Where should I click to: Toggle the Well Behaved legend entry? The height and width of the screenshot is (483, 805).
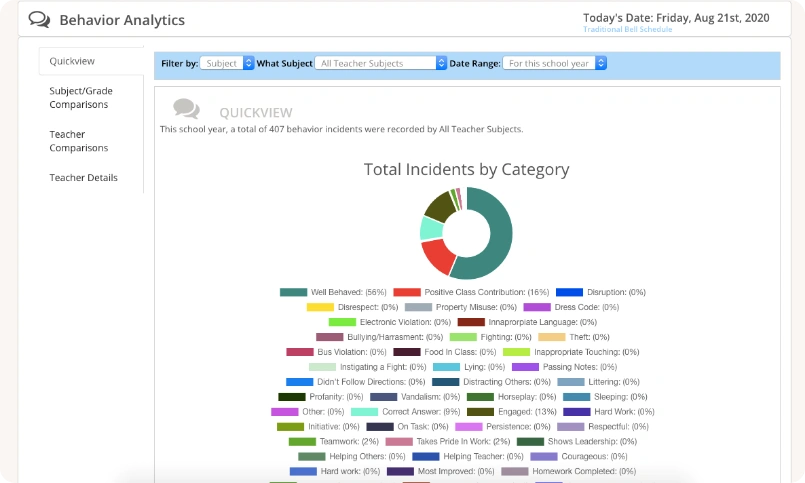coord(333,292)
